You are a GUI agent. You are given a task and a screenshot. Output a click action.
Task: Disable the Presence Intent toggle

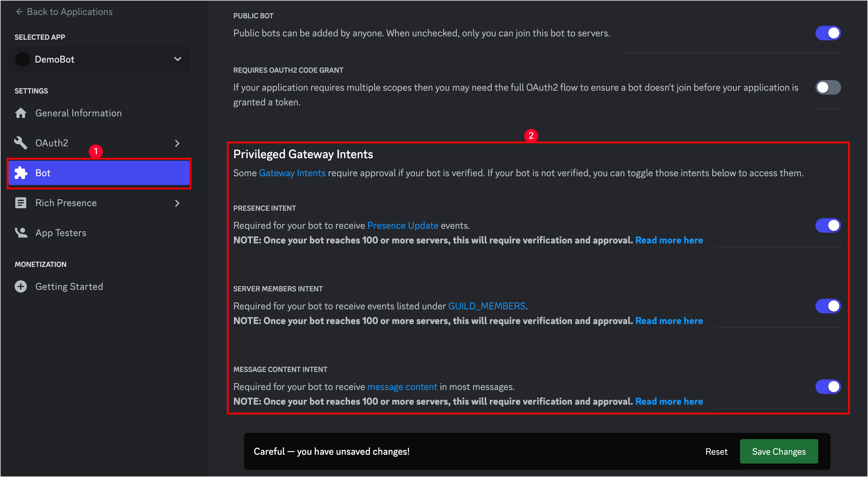pyautogui.click(x=828, y=225)
